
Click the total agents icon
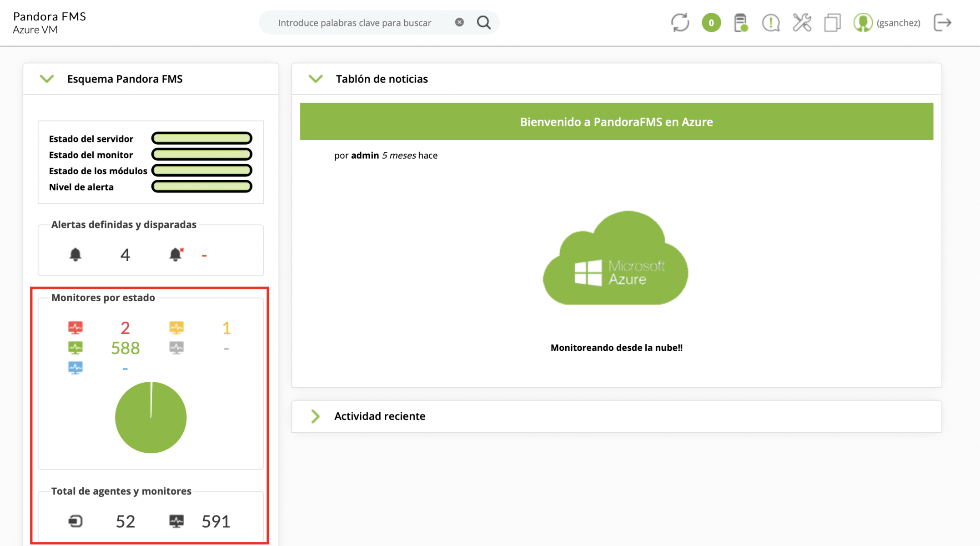[x=75, y=521]
